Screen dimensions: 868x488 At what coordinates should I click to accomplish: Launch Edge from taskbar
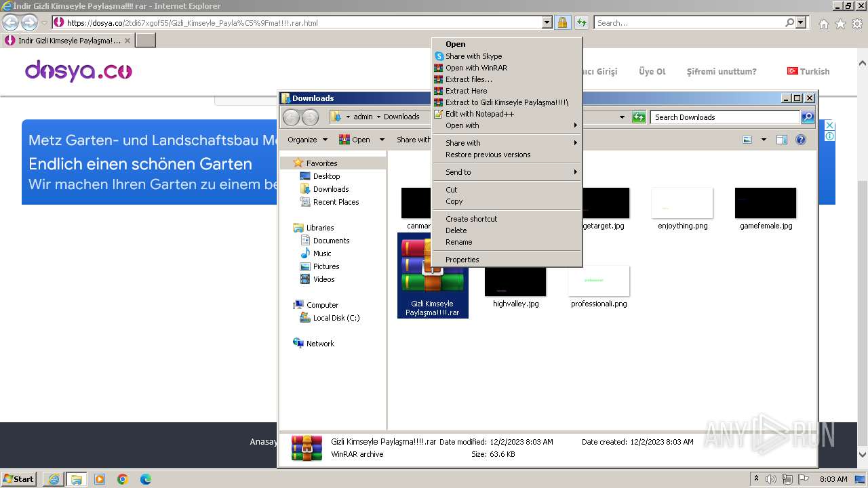coord(146,479)
